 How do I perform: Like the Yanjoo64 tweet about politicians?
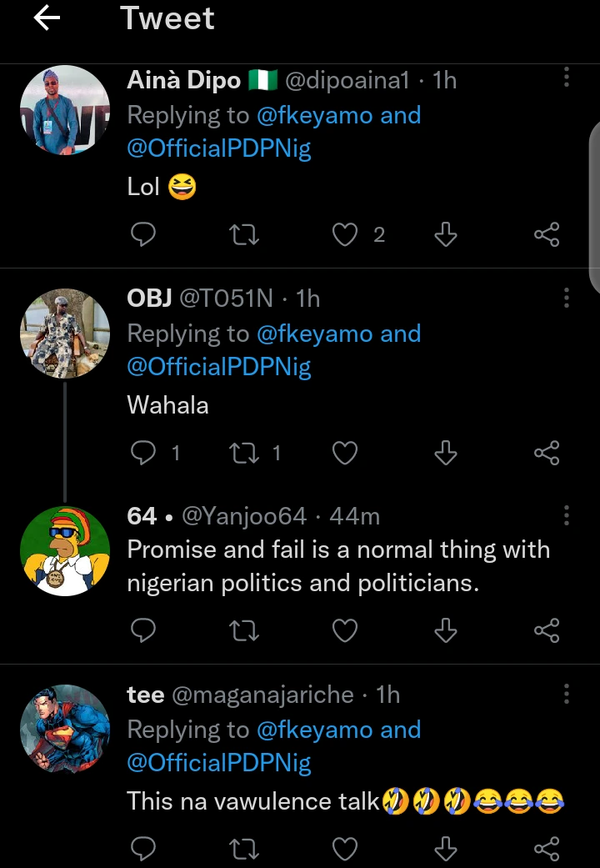[344, 630]
